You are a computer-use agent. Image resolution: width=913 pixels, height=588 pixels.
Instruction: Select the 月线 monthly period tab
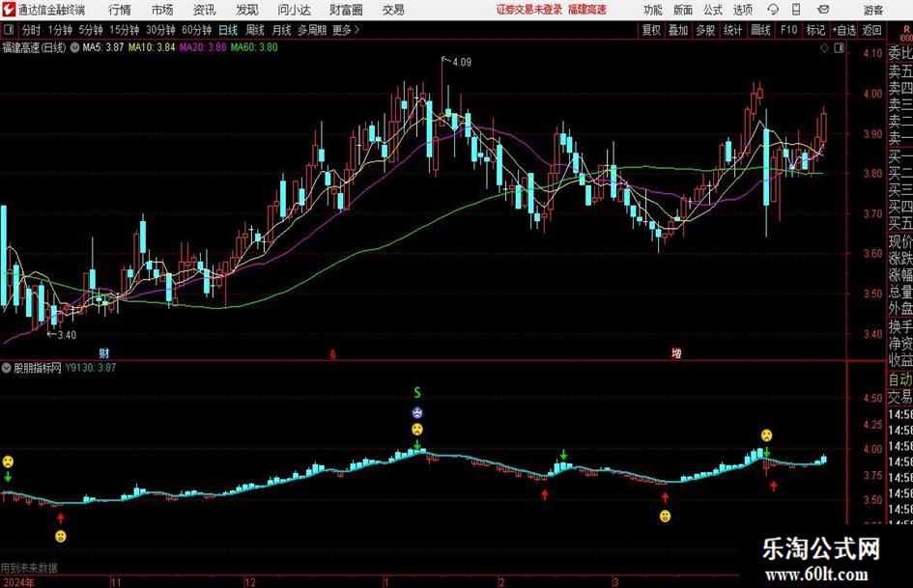coord(281,30)
